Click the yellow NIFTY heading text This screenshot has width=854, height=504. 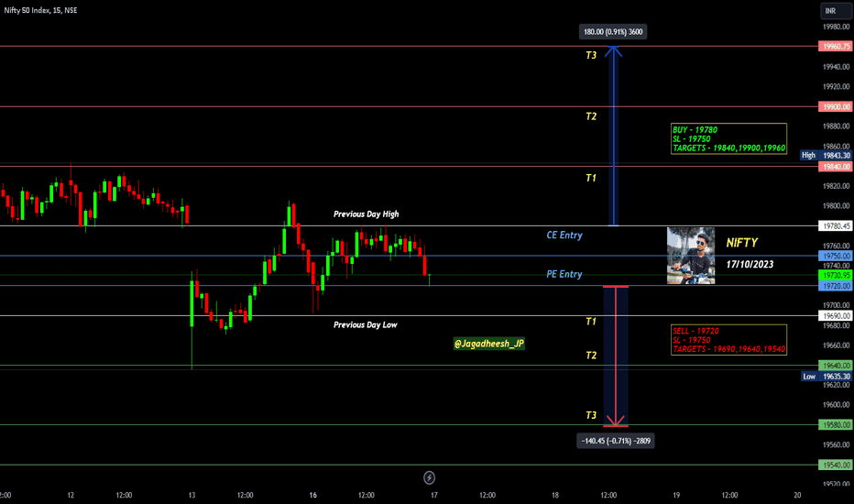742,243
